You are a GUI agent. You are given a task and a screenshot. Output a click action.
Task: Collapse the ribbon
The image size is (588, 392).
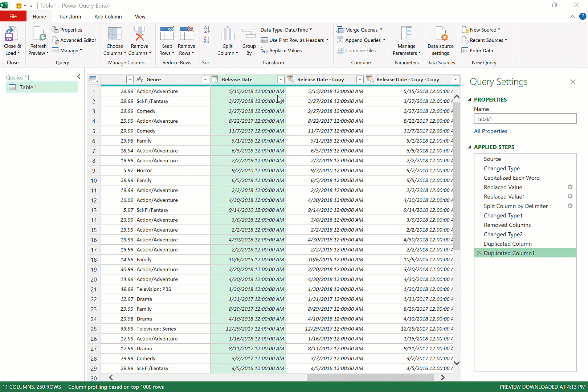572,16
